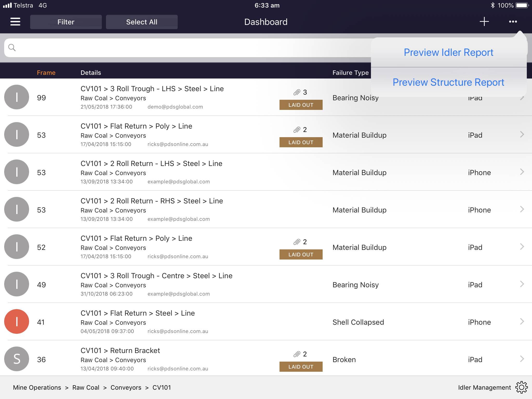Tap the Select All button
Viewport: 532px width, 399px height.
[x=142, y=22]
